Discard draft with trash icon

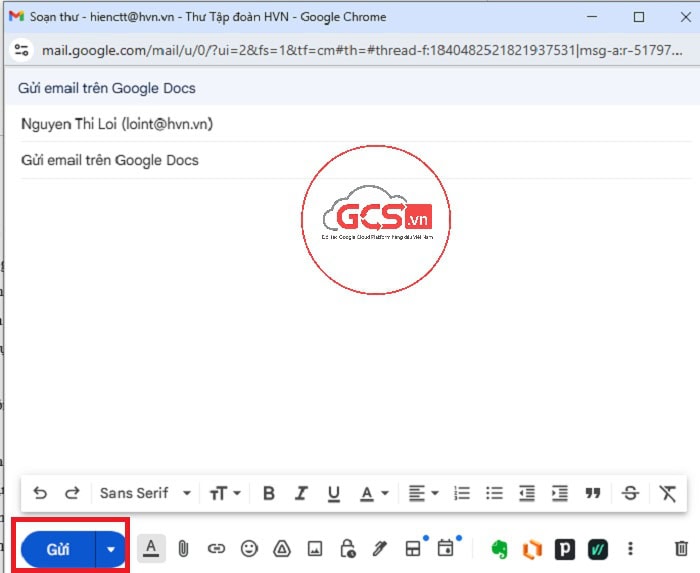[681, 548]
